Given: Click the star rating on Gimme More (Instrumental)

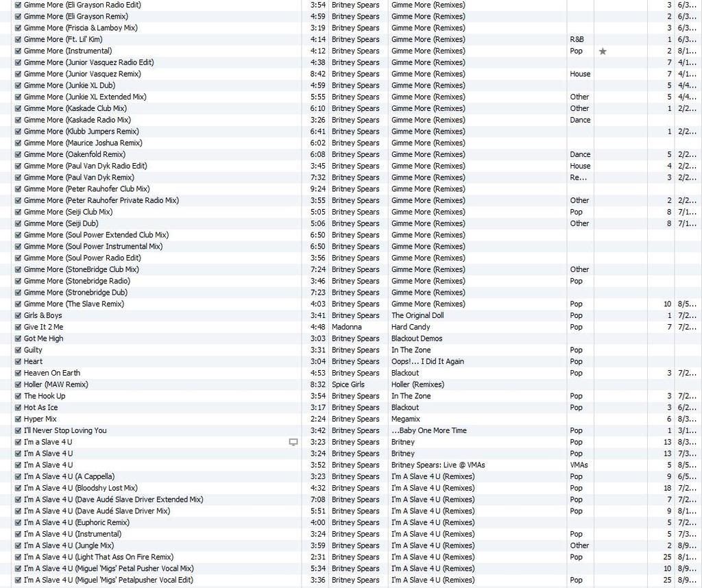Looking at the screenshot, I should point(603,51).
